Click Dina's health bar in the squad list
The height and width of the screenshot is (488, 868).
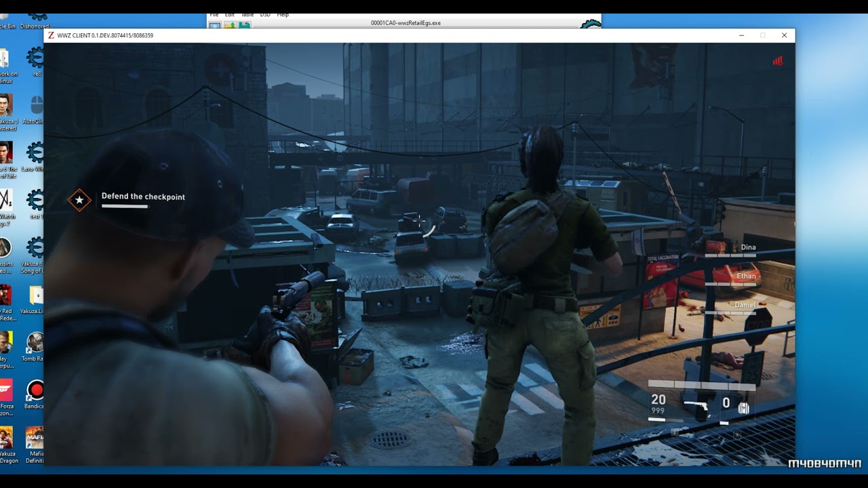[x=730, y=256]
